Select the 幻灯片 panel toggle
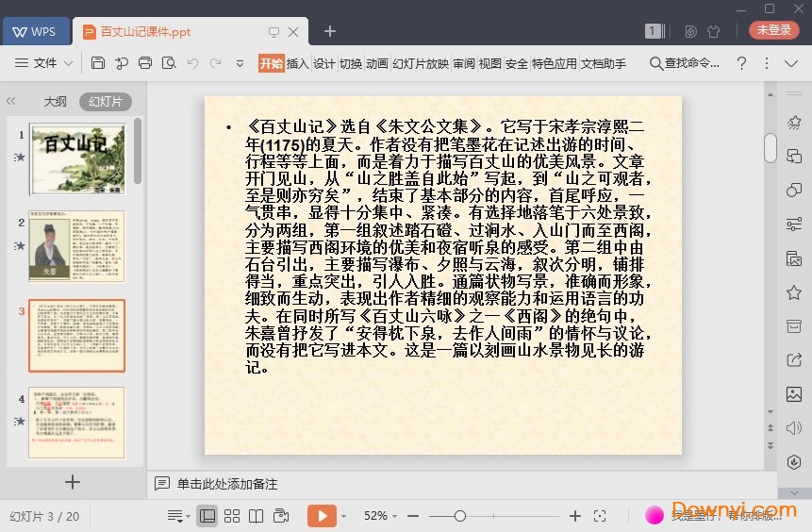This screenshot has width=812, height=532. click(x=105, y=102)
